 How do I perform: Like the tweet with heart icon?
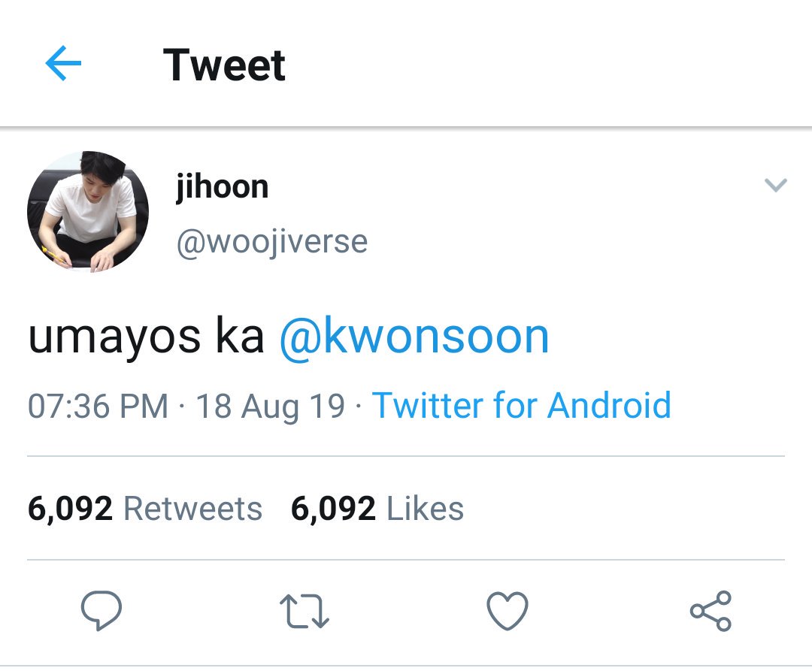(507, 611)
